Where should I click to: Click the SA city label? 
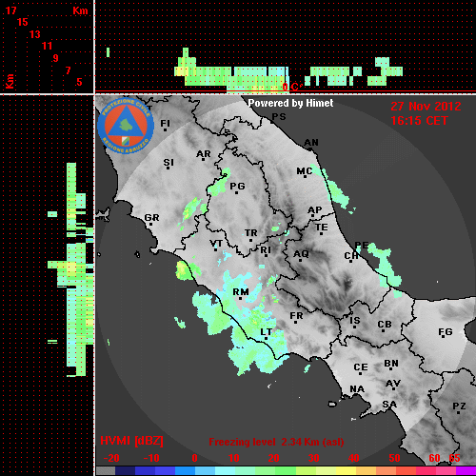pyautogui.click(x=389, y=405)
